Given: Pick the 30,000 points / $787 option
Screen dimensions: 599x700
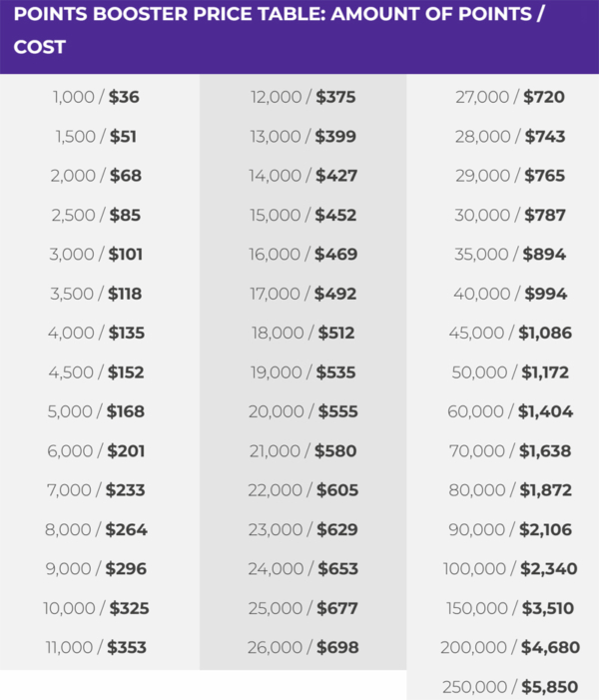Looking at the screenshot, I should tap(509, 215).
